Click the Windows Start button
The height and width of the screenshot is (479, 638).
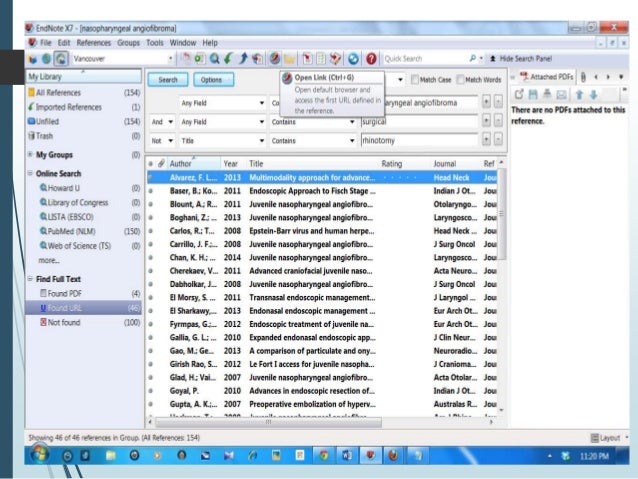41,455
